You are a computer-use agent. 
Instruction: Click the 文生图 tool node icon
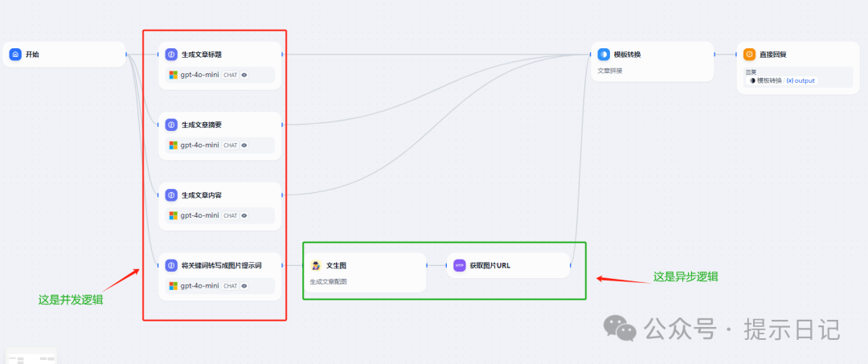click(x=316, y=265)
